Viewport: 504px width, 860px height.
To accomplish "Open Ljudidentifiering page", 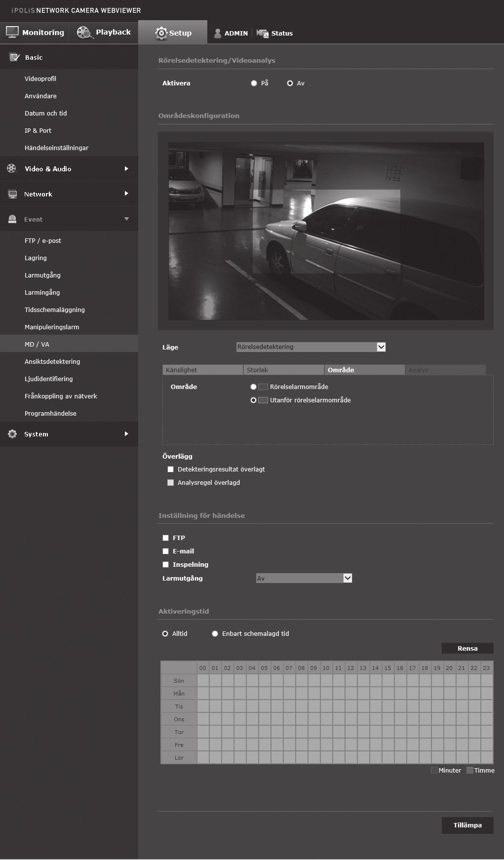I will click(x=49, y=379).
